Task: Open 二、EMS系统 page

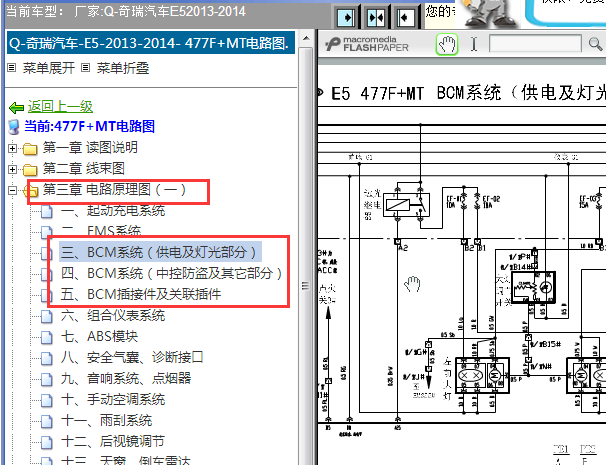Action: pyautogui.click(x=100, y=231)
